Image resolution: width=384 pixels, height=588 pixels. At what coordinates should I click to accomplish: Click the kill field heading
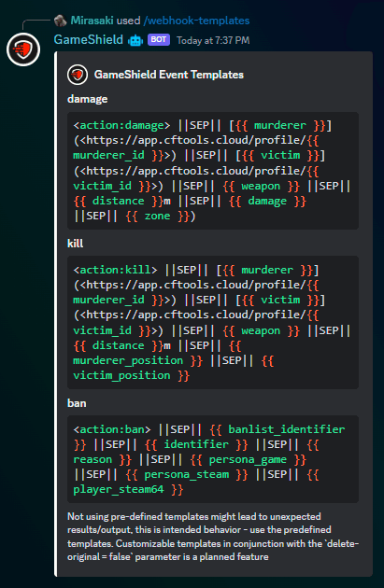coord(75,244)
